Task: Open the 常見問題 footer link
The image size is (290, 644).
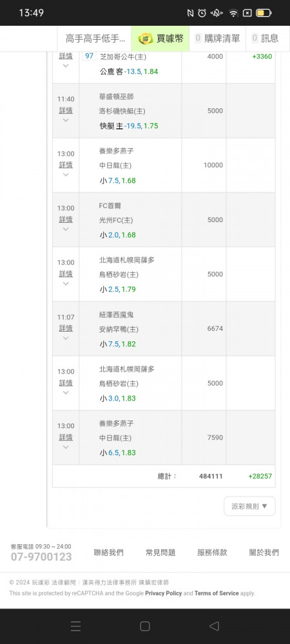Action: click(x=160, y=553)
